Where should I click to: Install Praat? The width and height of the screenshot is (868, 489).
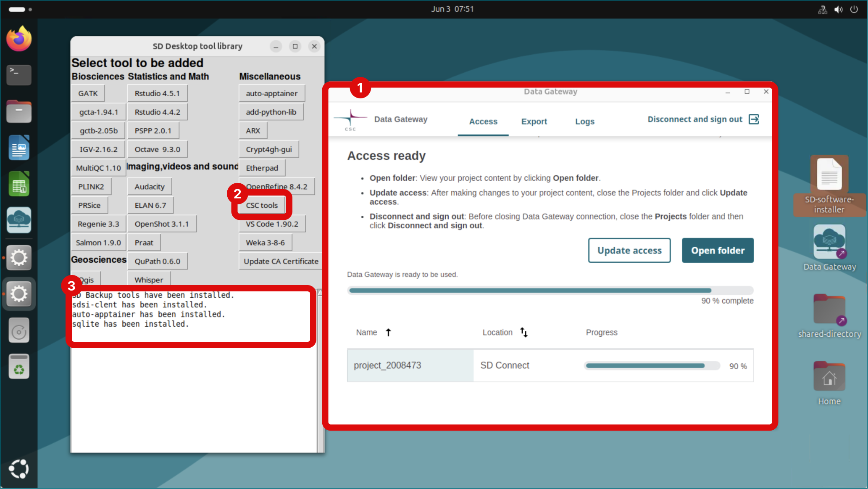(x=144, y=243)
